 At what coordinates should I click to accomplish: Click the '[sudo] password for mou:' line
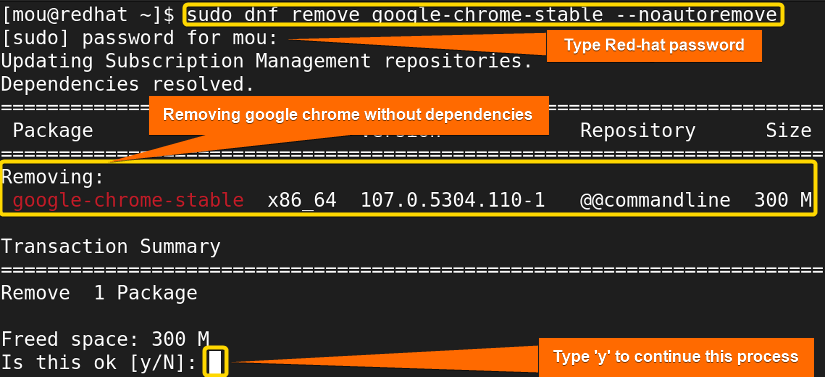[139, 38]
